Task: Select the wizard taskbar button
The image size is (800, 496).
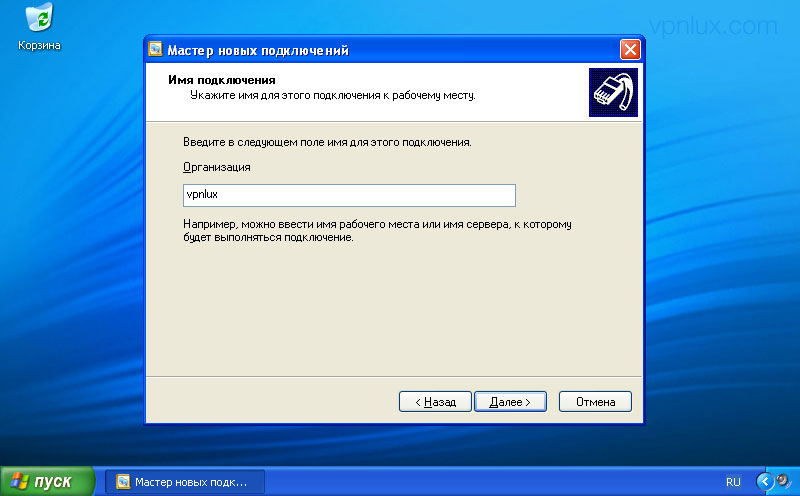Action: (x=185, y=482)
